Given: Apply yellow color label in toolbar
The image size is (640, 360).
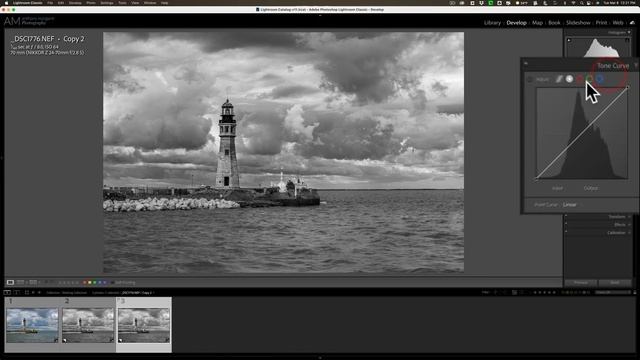Looking at the screenshot, I should [x=90, y=282].
